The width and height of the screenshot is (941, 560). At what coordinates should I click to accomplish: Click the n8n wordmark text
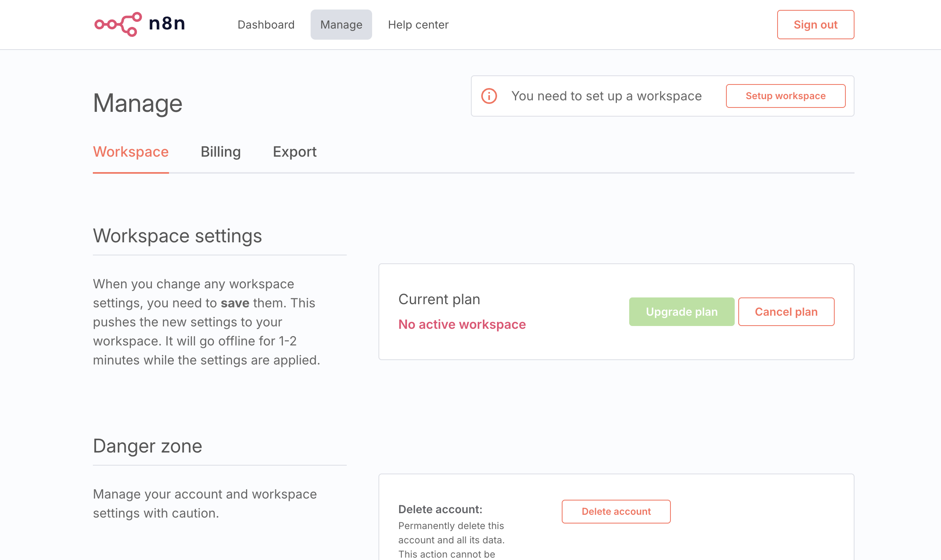pyautogui.click(x=167, y=24)
